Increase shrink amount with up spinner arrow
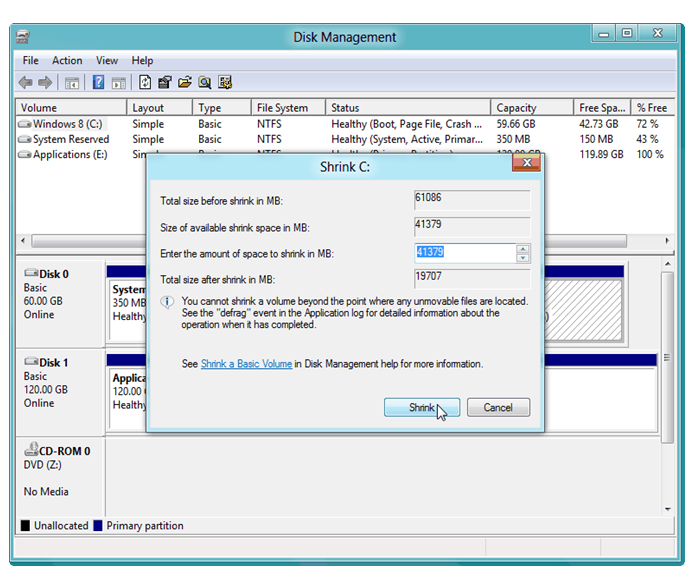 (x=523, y=248)
